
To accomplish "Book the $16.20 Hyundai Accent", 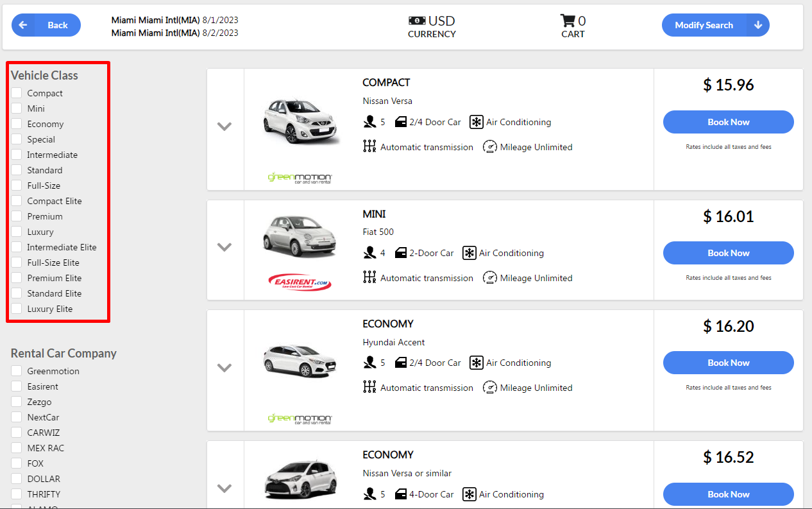I will pos(728,363).
